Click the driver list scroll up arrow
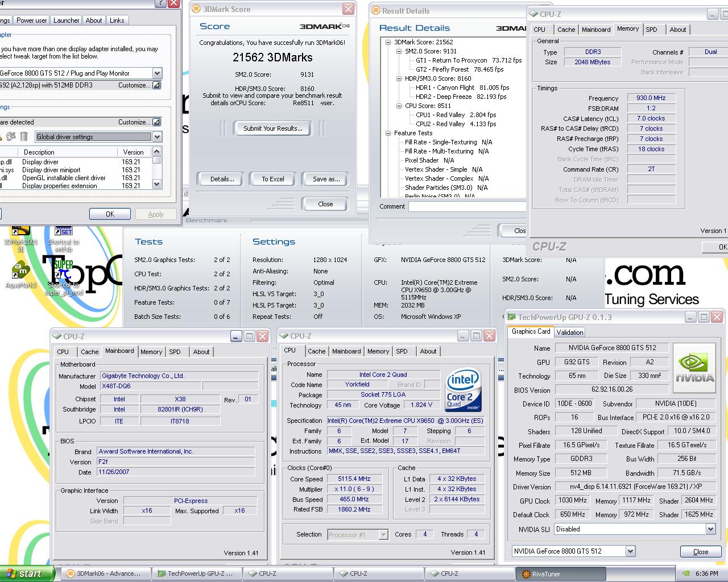The height and width of the screenshot is (582, 728). coord(157,152)
